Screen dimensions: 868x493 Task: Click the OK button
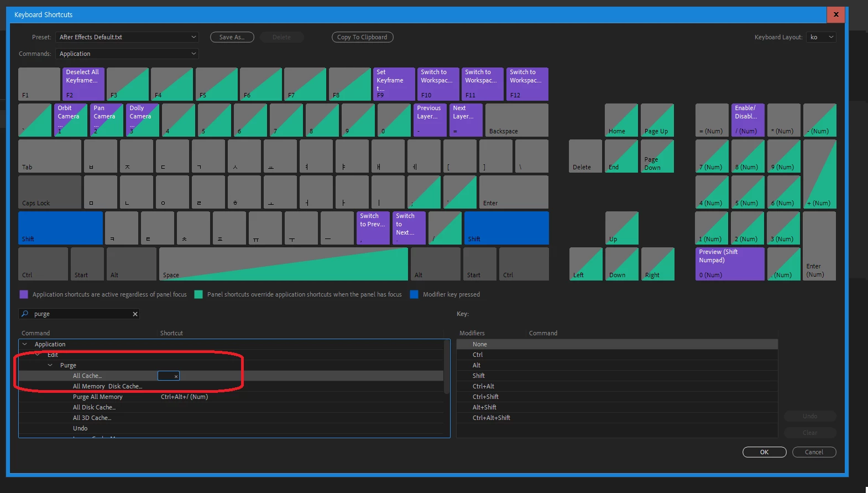pos(765,452)
